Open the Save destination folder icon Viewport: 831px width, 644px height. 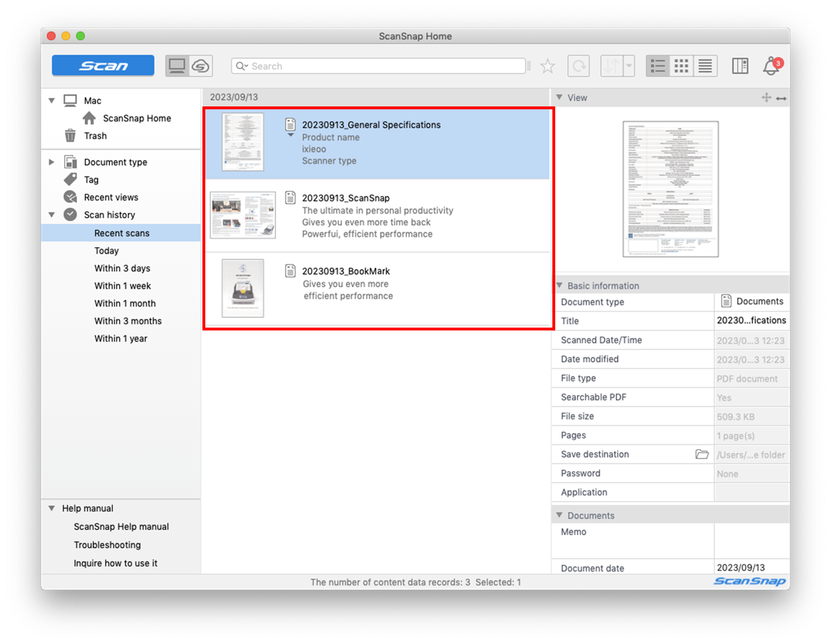point(702,454)
